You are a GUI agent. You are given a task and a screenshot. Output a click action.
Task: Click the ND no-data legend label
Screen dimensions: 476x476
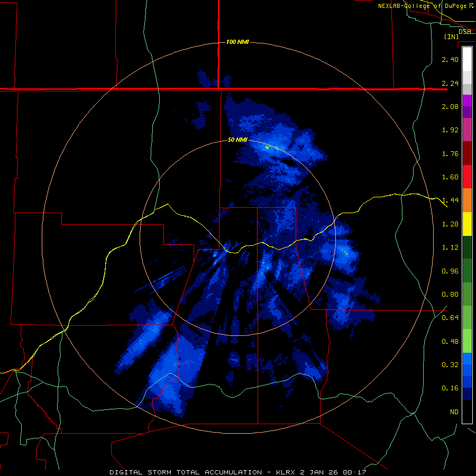[454, 412]
